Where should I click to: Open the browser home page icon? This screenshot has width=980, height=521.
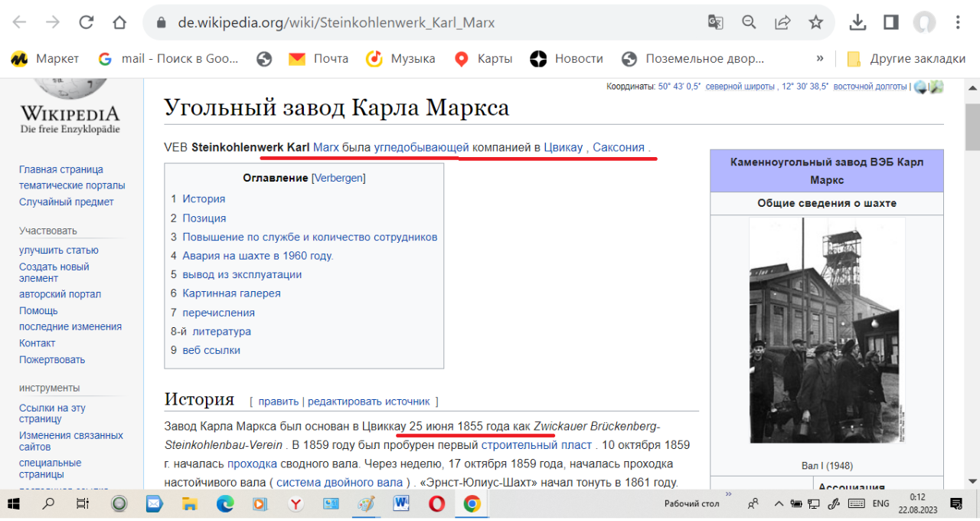pos(119,22)
